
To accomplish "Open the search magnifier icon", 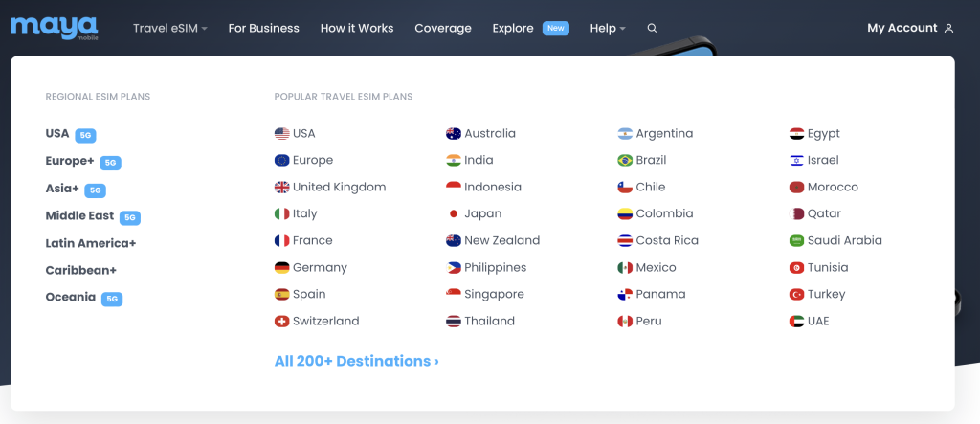I will [652, 28].
